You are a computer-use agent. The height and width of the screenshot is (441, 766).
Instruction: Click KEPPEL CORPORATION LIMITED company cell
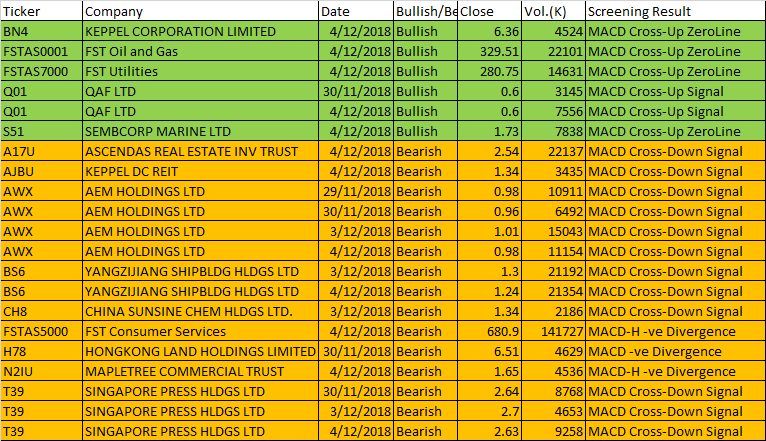coord(200,31)
